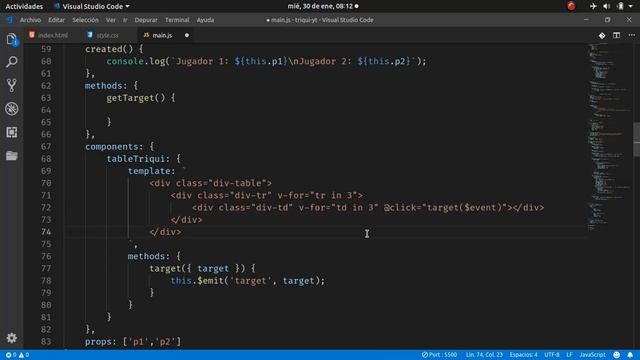Click unsaved dot on main.js tab

(187, 36)
